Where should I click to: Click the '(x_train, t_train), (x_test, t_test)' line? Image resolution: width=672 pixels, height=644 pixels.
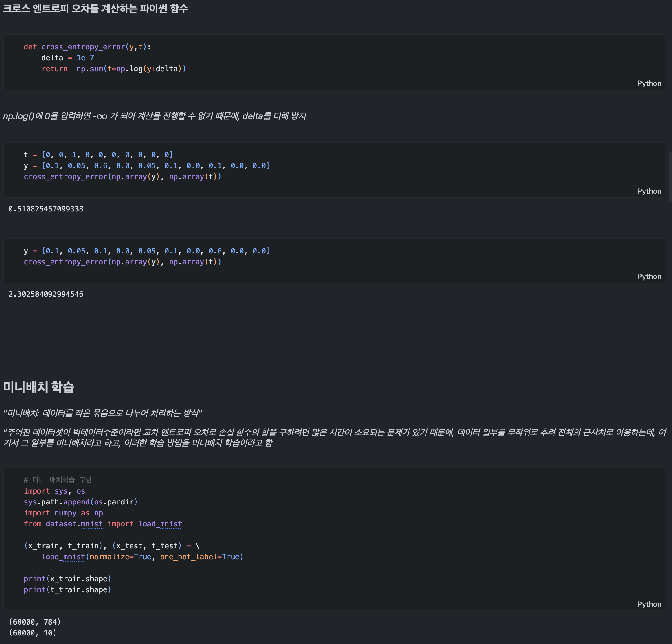tap(112, 546)
